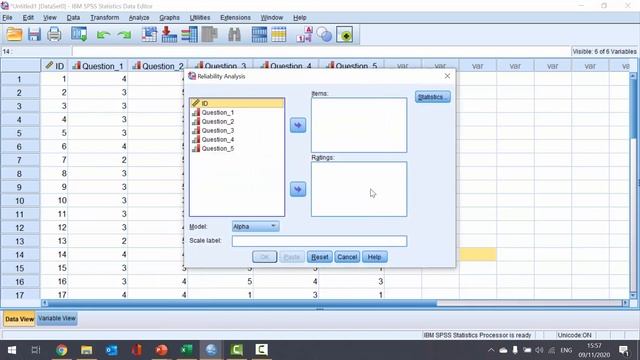Screen dimensions: 640x360
Task: Click the Print icon in toolbar
Action: click(54, 35)
